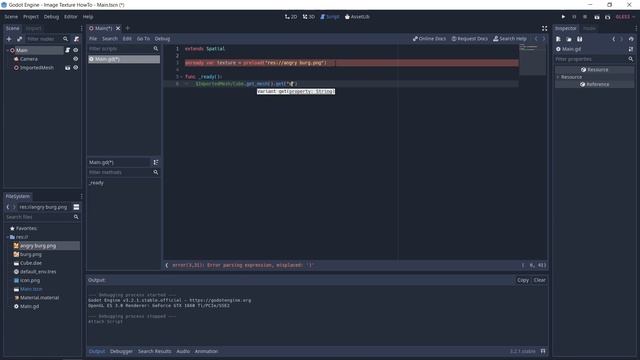Add a new node in Scene dock

pyautogui.click(x=9, y=39)
